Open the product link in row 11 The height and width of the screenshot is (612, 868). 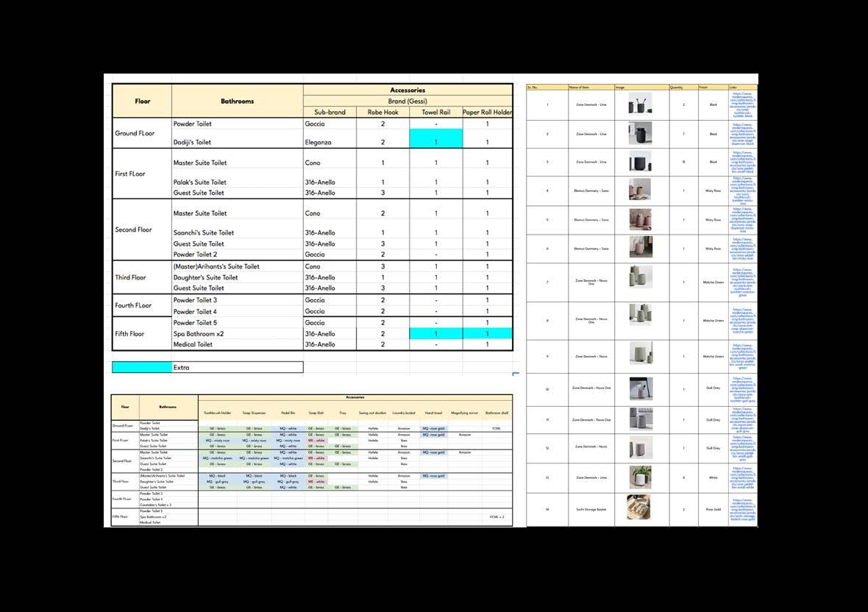[742, 420]
